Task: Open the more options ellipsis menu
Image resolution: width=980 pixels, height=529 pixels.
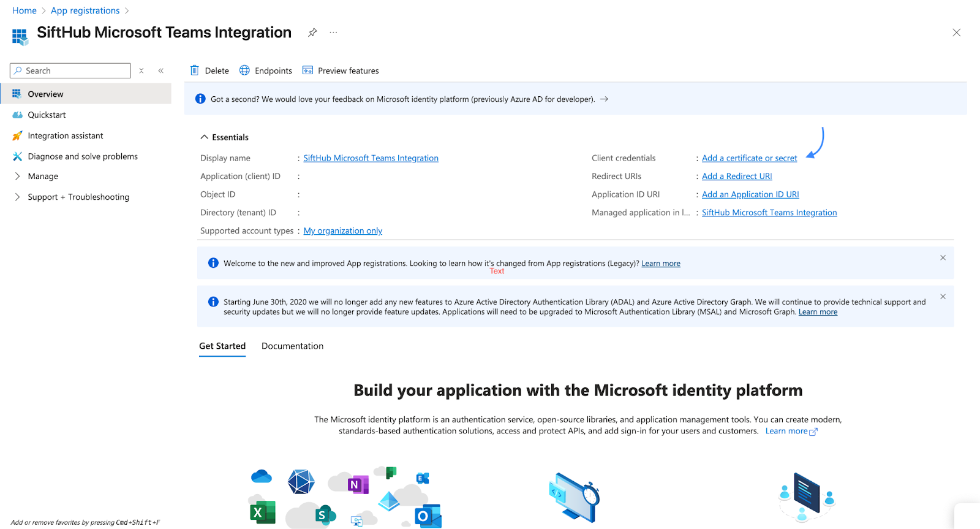Action: point(333,32)
